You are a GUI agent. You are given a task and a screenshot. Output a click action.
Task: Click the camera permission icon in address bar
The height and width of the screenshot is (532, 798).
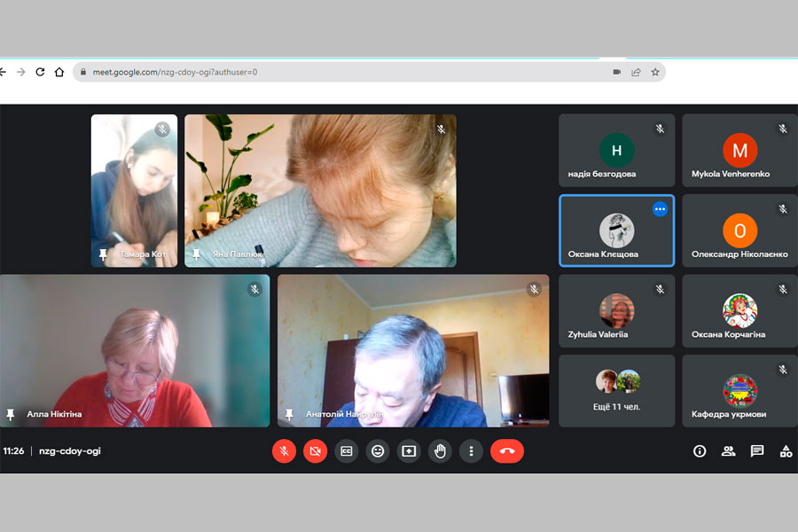(617, 73)
